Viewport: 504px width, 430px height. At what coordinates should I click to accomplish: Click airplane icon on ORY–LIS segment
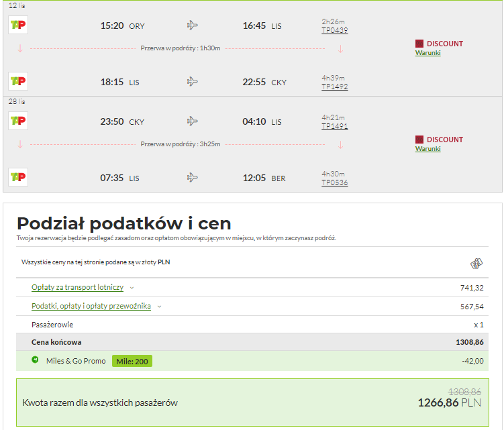click(192, 25)
